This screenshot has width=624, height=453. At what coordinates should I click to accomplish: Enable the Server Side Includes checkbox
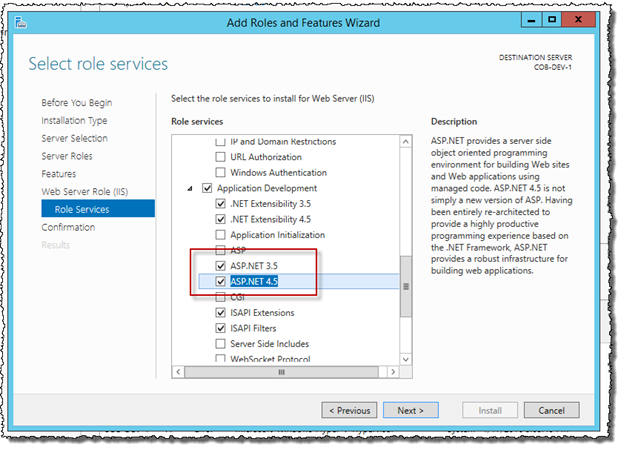(x=220, y=344)
